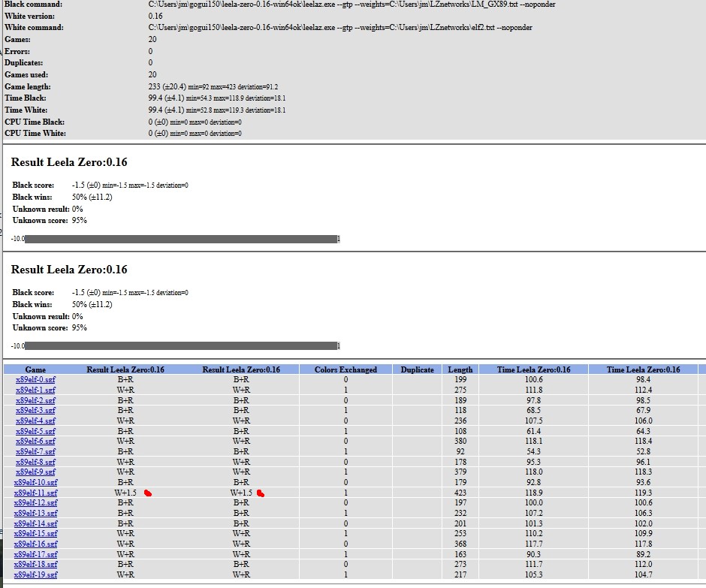
Task: Click the "Length" column header
Action: 460,369
